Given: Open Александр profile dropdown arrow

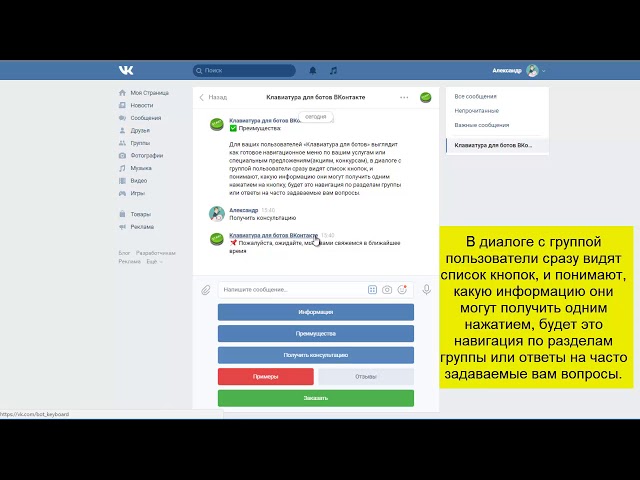Looking at the screenshot, I should coord(544,71).
